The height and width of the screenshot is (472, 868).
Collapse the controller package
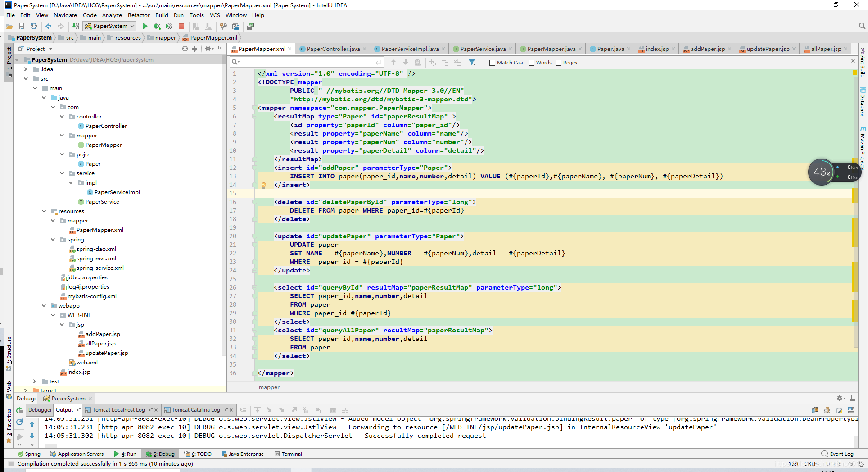pyautogui.click(x=62, y=117)
